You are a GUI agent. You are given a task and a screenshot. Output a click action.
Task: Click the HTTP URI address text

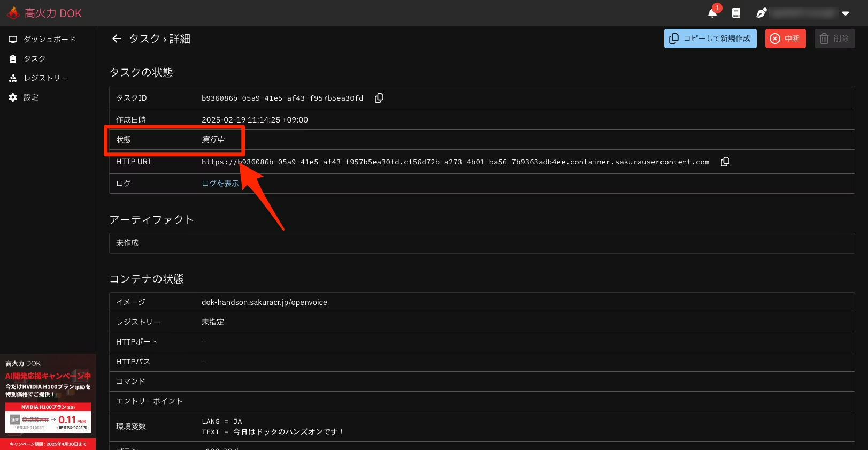pyautogui.click(x=455, y=162)
